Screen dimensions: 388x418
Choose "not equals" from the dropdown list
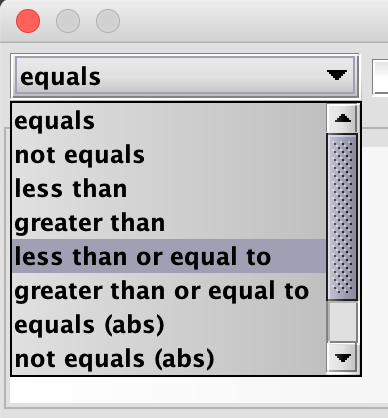coord(169,155)
